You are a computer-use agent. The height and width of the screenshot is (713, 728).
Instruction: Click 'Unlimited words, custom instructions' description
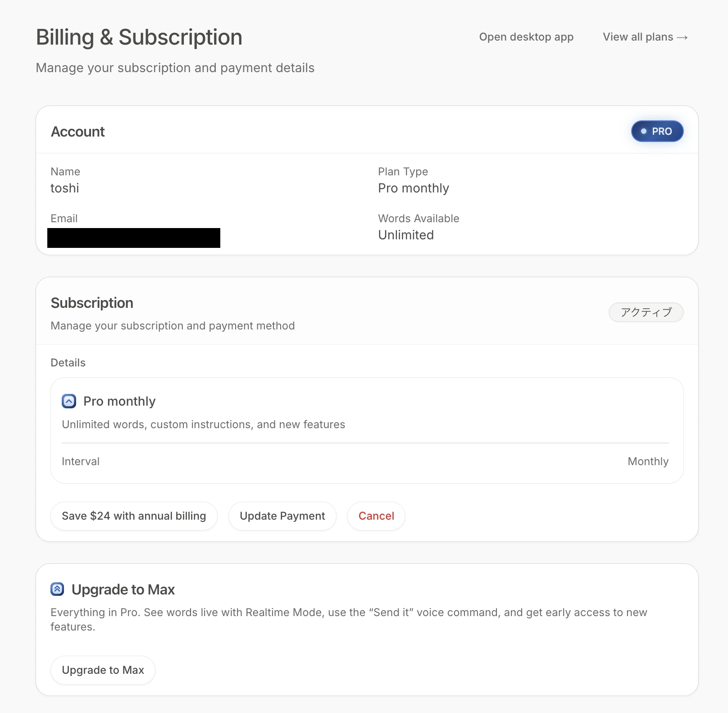pos(204,425)
